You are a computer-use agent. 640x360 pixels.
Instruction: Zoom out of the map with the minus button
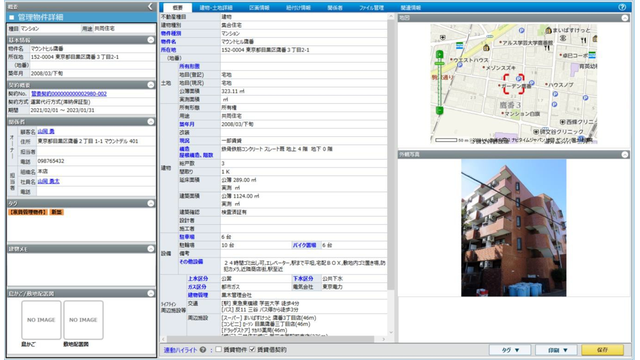[439, 110]
